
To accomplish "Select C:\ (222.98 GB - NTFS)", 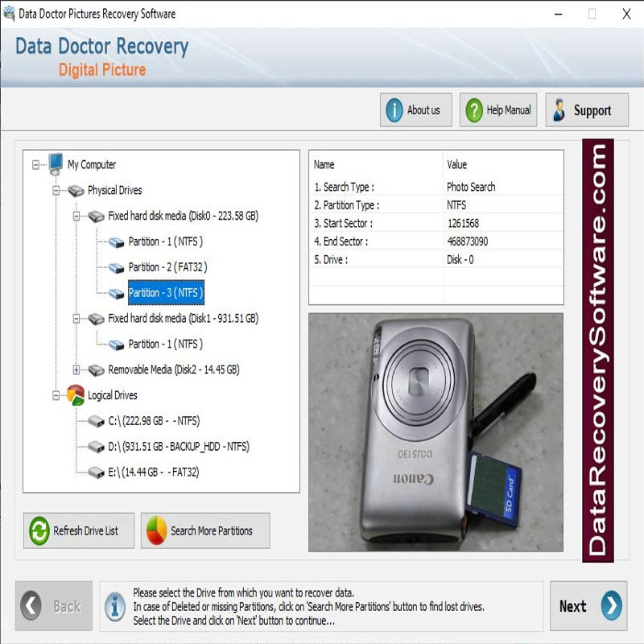I will pyautogui.click(x=154, y=421).
